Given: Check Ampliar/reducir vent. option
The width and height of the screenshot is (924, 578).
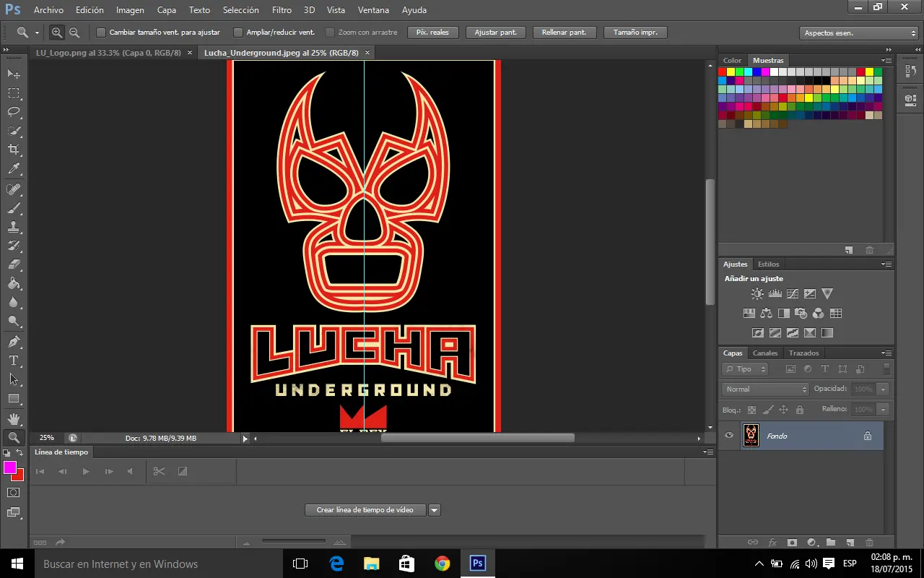Looking at the screenshot, I should pos(238,33).
